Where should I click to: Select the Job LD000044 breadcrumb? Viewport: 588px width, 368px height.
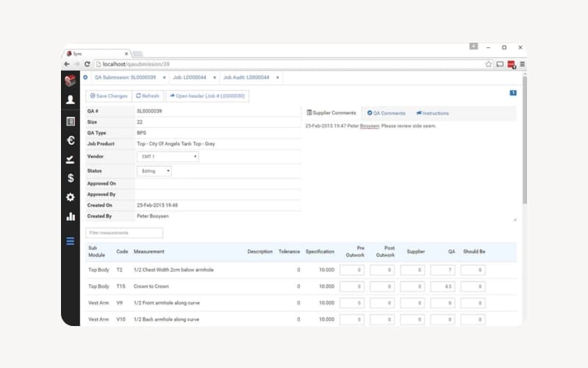click(190, 77)
